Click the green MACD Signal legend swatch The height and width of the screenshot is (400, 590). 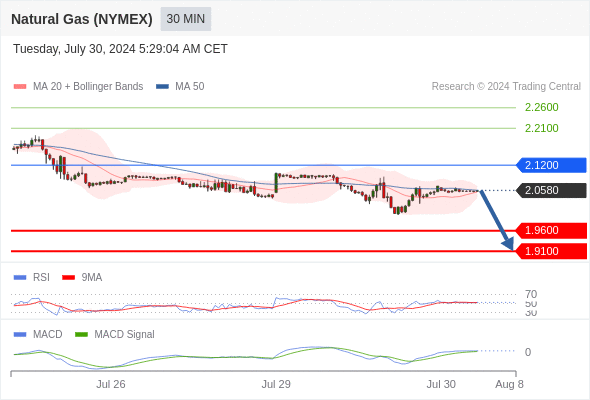[81, 335]
